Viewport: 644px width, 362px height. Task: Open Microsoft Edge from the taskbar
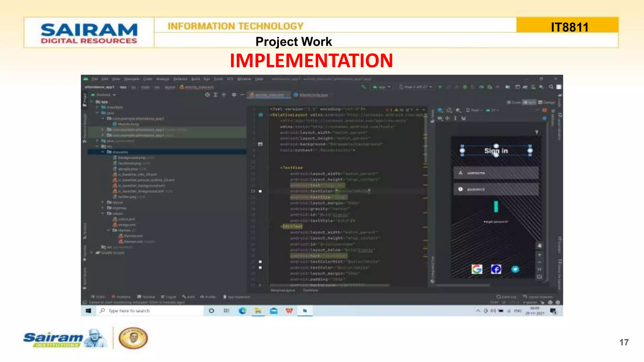tap(242, 311)
